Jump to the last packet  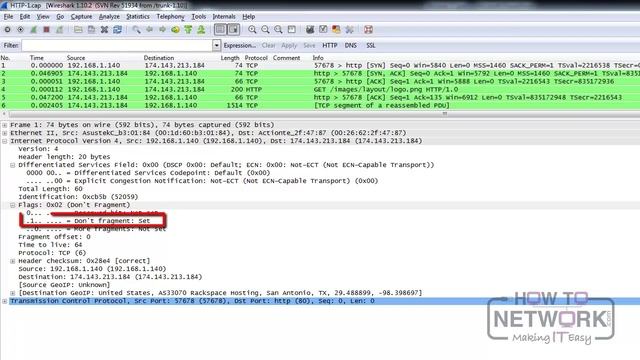201,30
